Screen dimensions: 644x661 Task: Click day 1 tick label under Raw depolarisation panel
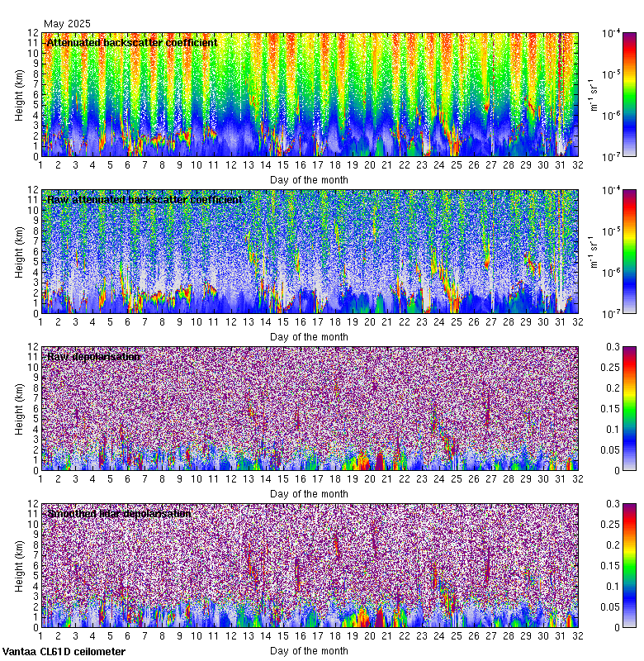[x=40, y=479]
